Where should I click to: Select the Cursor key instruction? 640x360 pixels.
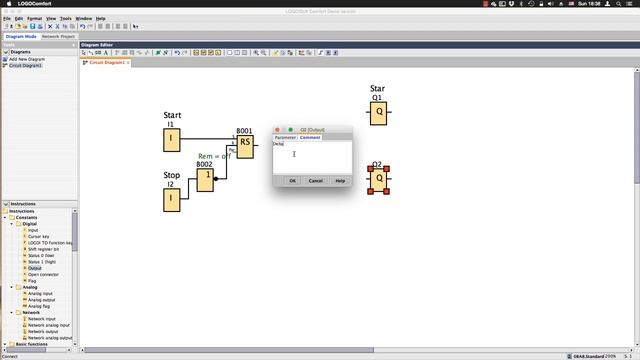pyautogui.click(x=38, y=237)
